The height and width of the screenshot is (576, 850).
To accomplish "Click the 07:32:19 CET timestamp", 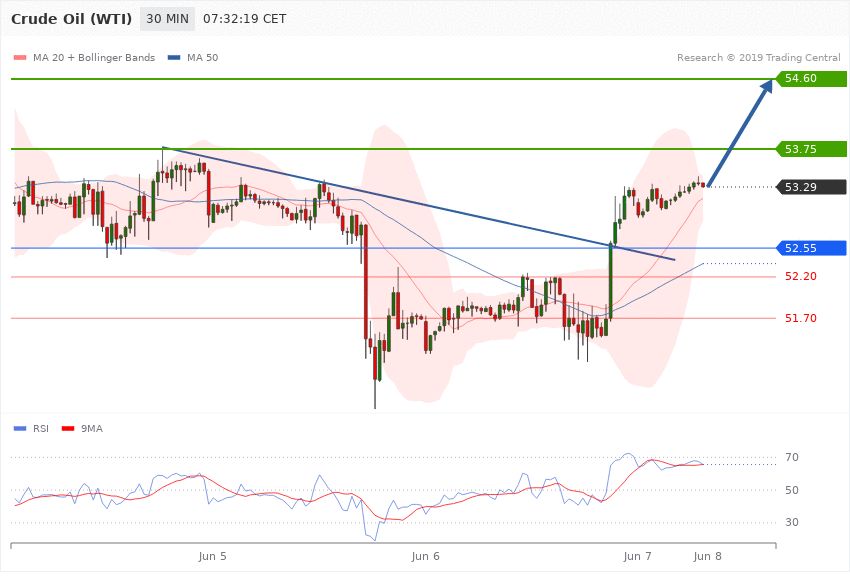I will click(244, 19).
